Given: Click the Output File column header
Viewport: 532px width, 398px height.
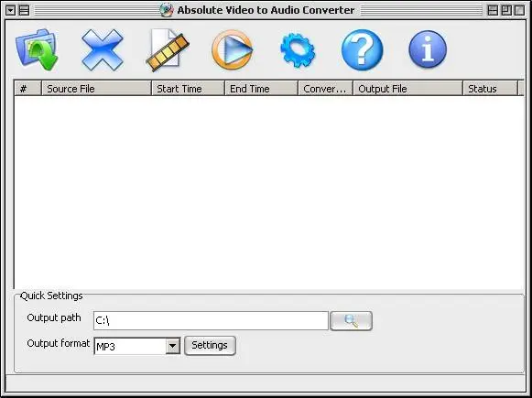Looking at the screenshot, I should 407,89.
